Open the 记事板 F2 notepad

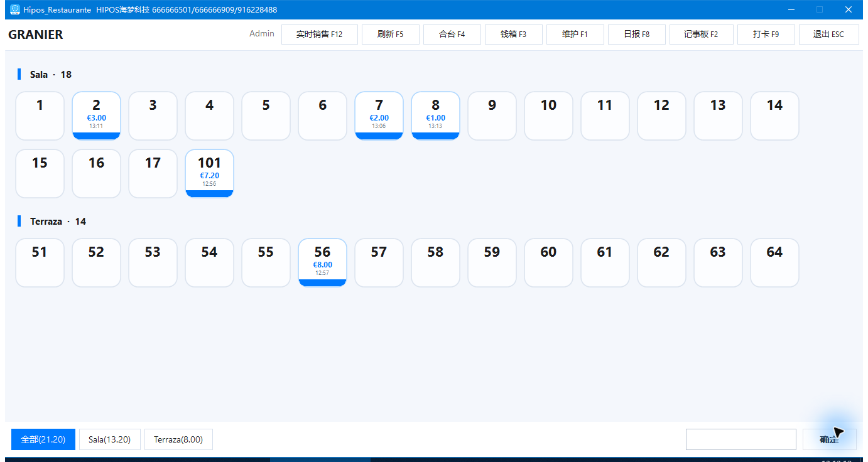click(x=702, y=35)
